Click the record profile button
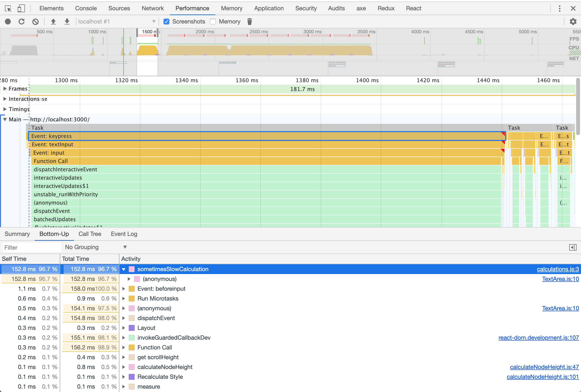Screen dimensions: 581x392 tap(8, 22)
